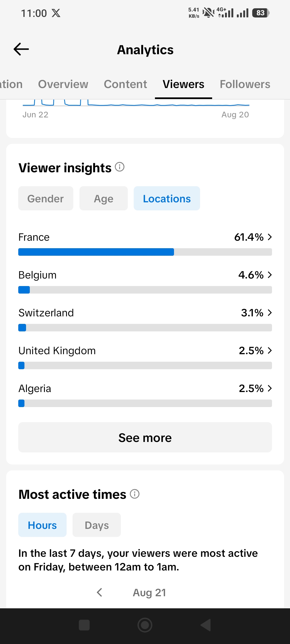Open Viewer insights info icon

(x=120, y=167)
